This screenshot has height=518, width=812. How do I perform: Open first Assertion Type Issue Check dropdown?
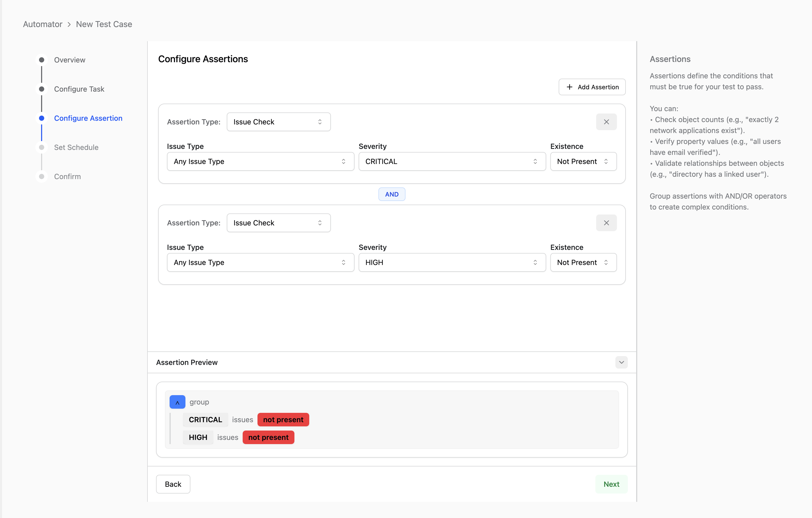[x=278, y=122]
